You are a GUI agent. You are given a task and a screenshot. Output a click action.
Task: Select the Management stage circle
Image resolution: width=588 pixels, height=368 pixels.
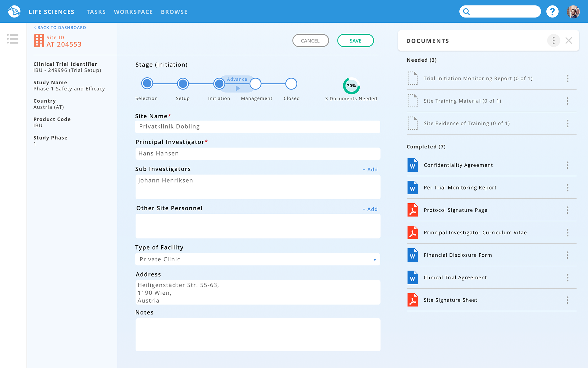point(255,83)
